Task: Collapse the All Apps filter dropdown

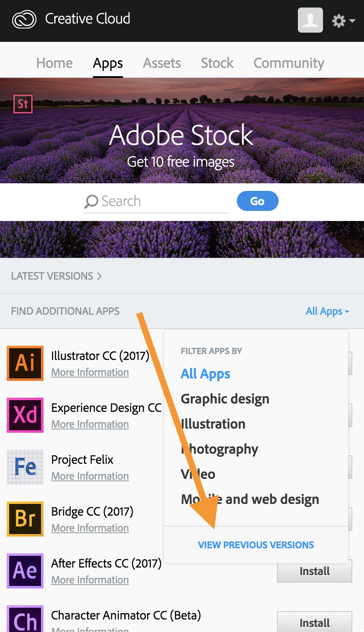Action: [x=327, y=311]
